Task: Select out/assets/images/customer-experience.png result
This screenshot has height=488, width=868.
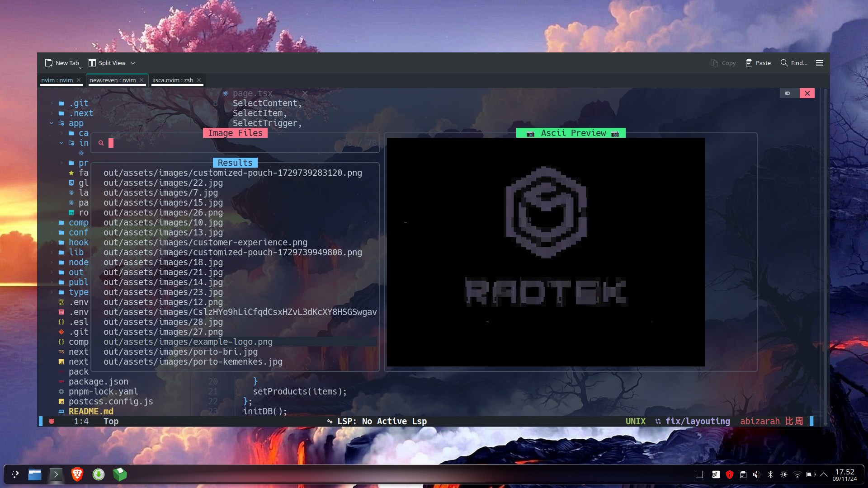Action: [205, 242]
